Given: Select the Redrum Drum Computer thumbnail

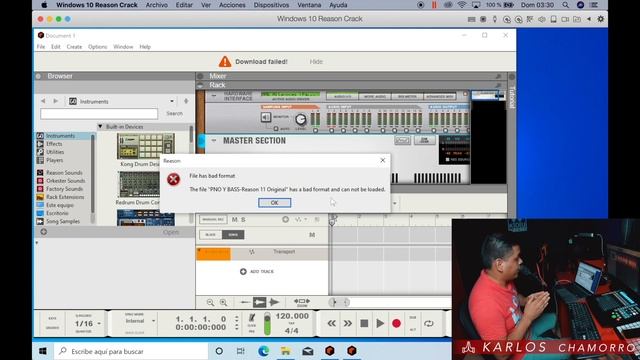Looking at the screenshot, I should point(138,184).
